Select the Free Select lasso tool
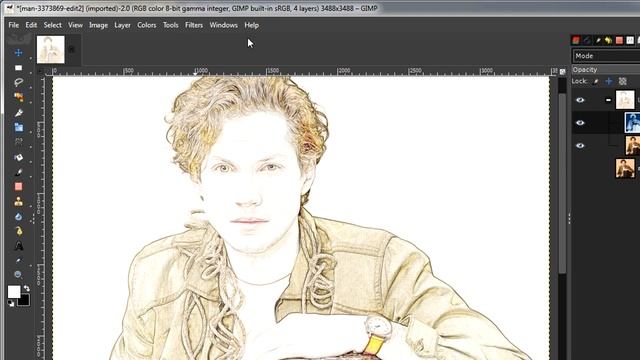 coord(18,82)
